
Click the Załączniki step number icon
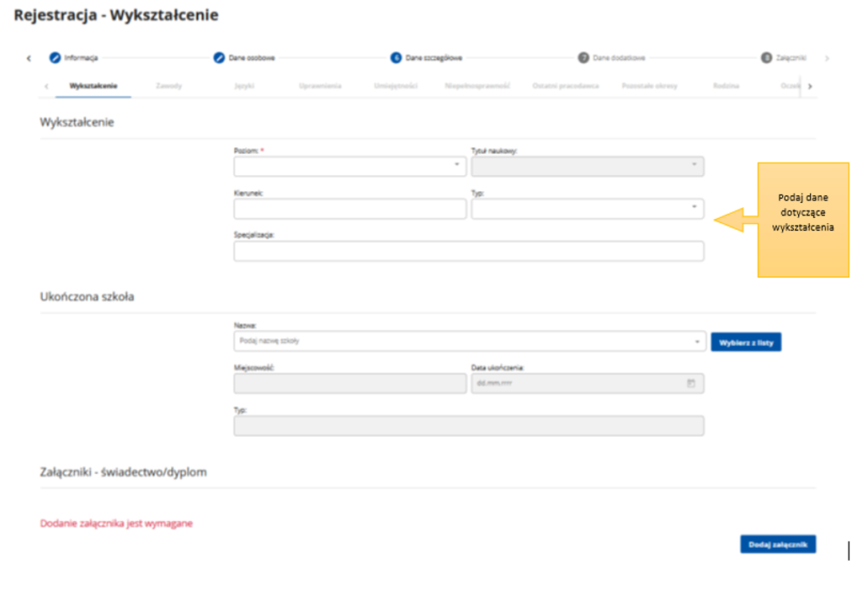click(766, 58)
